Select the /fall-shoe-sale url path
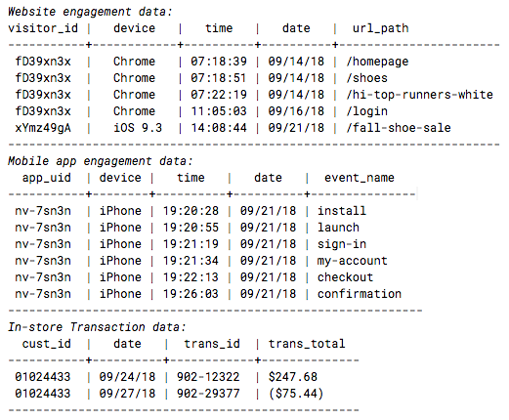Viewport: 509px width, 420px height. point(399,128)
